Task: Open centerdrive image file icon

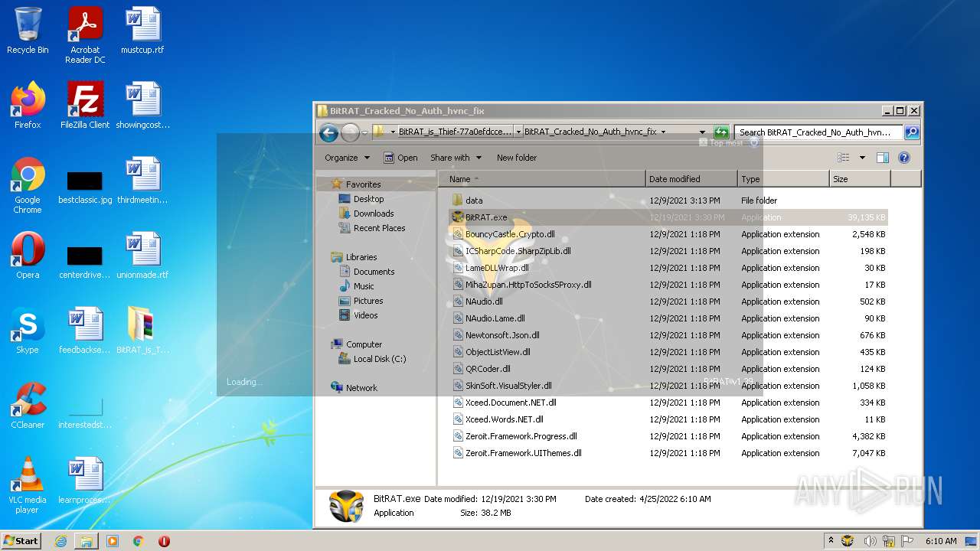Action: pyautogui.click(x=85, y=262)
